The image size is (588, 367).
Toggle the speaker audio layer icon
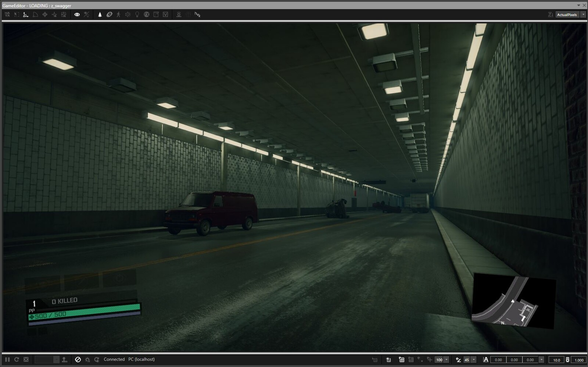pyautogui.click(x=128, y=15)
